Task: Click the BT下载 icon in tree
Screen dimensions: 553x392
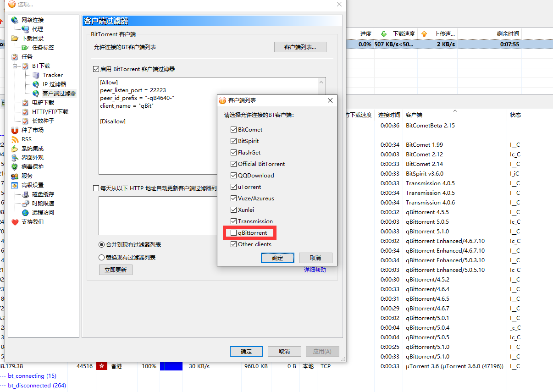Action: click(x=25, y=66)
